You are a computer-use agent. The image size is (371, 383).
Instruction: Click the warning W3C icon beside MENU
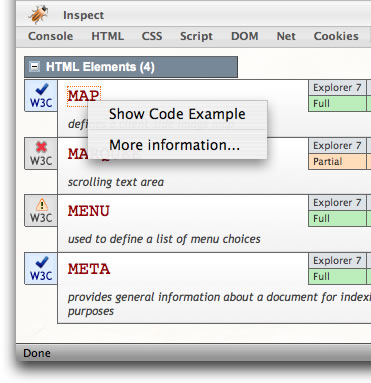pyautogui.click(x=41, y=211)
